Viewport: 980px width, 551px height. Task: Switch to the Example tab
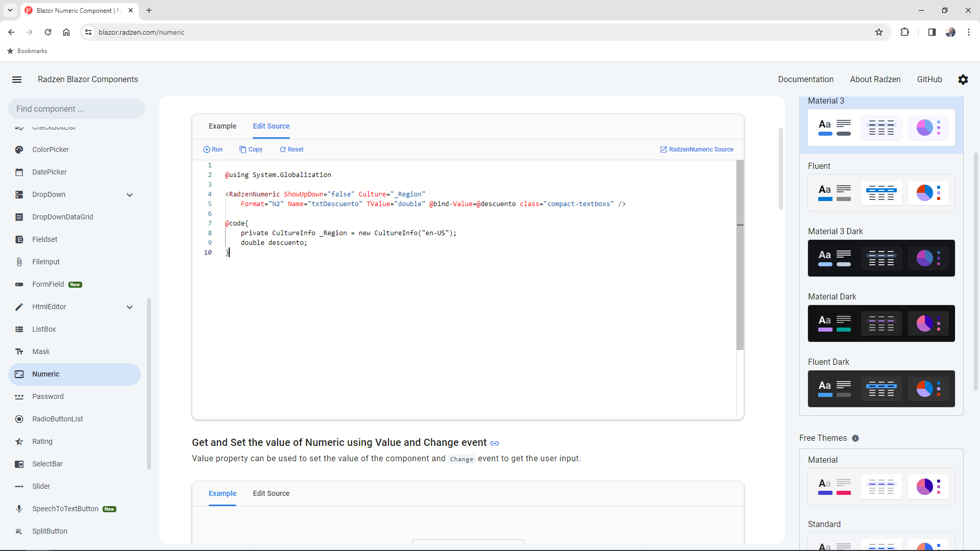(223, 126)
